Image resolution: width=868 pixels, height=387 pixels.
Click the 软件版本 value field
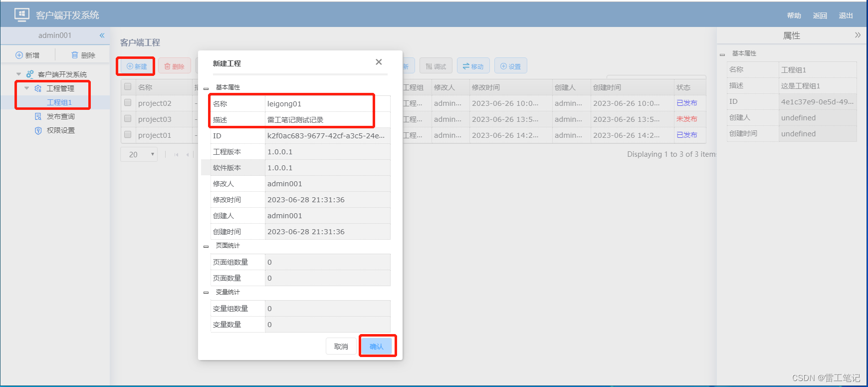(x=327, y=168)
